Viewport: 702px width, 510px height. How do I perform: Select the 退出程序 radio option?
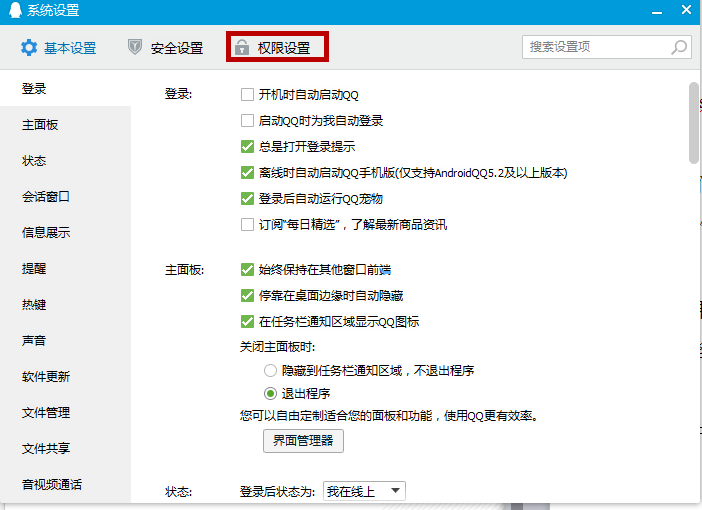point(270,394)
